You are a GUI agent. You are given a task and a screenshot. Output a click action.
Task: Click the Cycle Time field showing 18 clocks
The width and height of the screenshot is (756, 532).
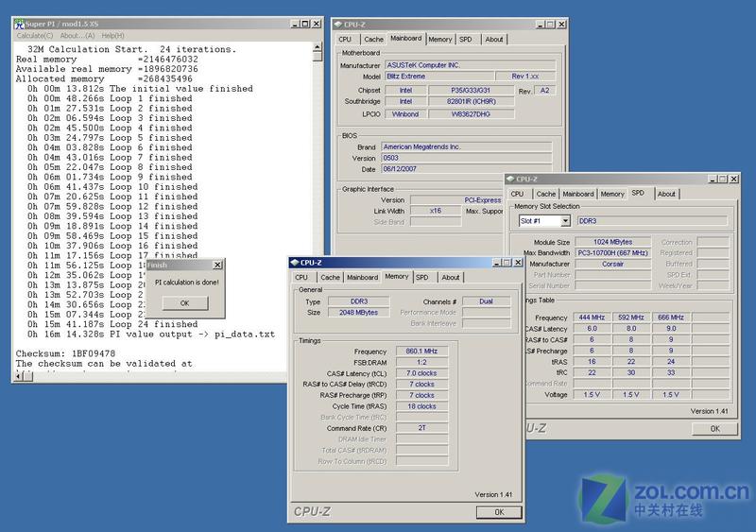click(421, 406)
